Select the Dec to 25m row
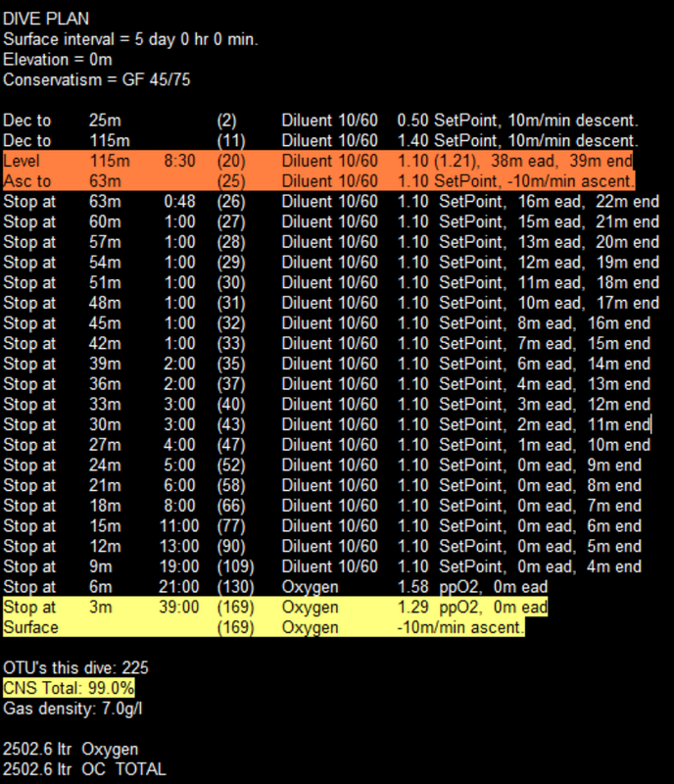Image resolution: width=674 pixels, height=784 pixels. (320, 121)
